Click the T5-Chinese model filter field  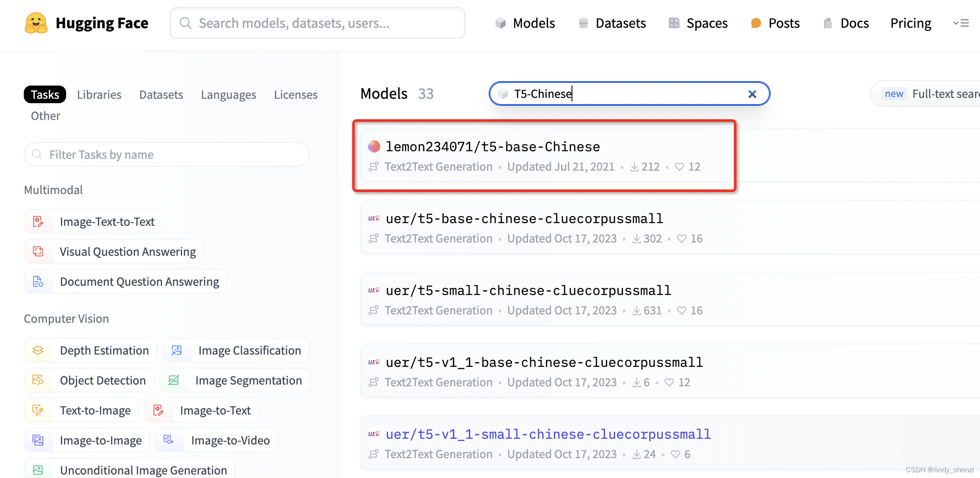[629, 93]
